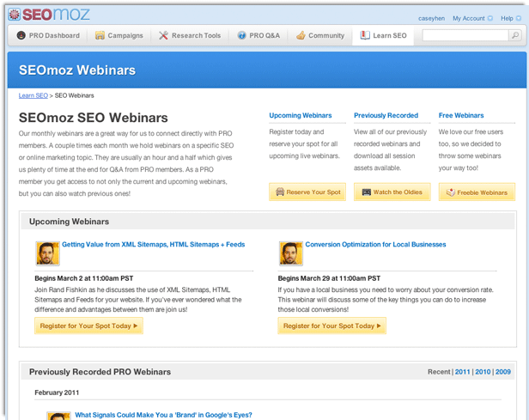Image resolution: width=529 pixels, height=420 pixels.
Task: Open the My Account link
Action: pos(469,18)
